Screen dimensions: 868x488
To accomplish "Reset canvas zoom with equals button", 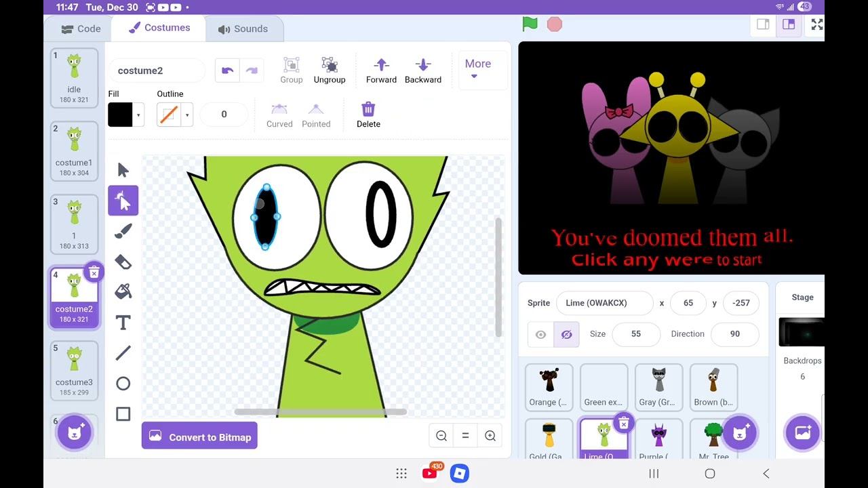I will [465, 436].
